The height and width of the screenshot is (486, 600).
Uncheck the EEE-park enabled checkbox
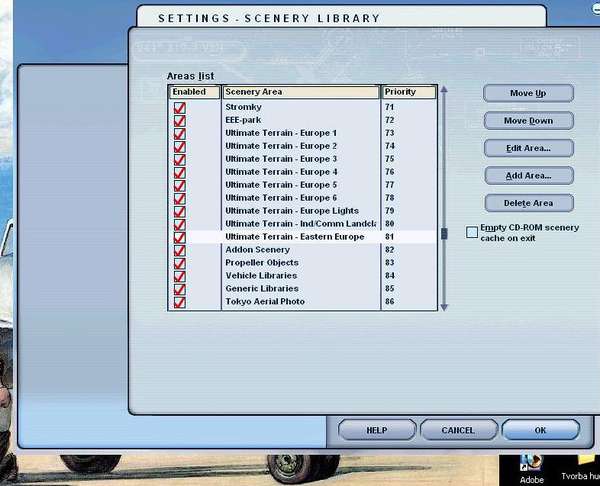[179, 121]
